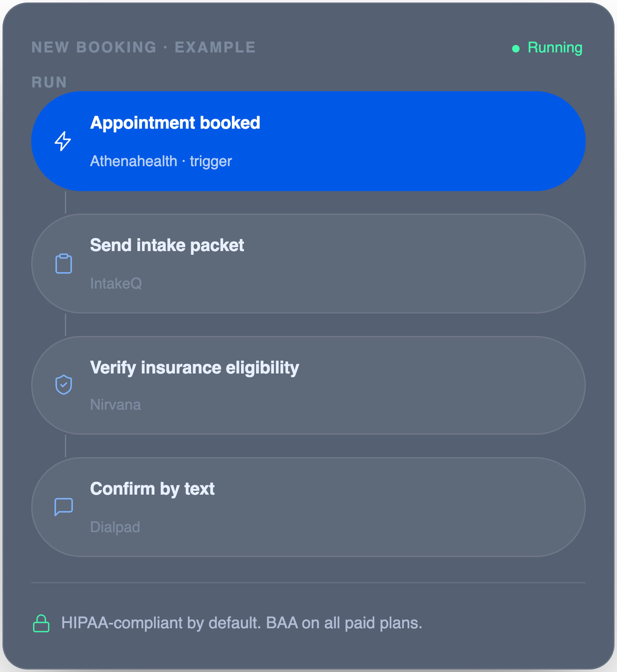The height and width of the screenshot is (672, 617).
Task: Click the green HIPAA lock icon
Action: (x=41, y=623)
